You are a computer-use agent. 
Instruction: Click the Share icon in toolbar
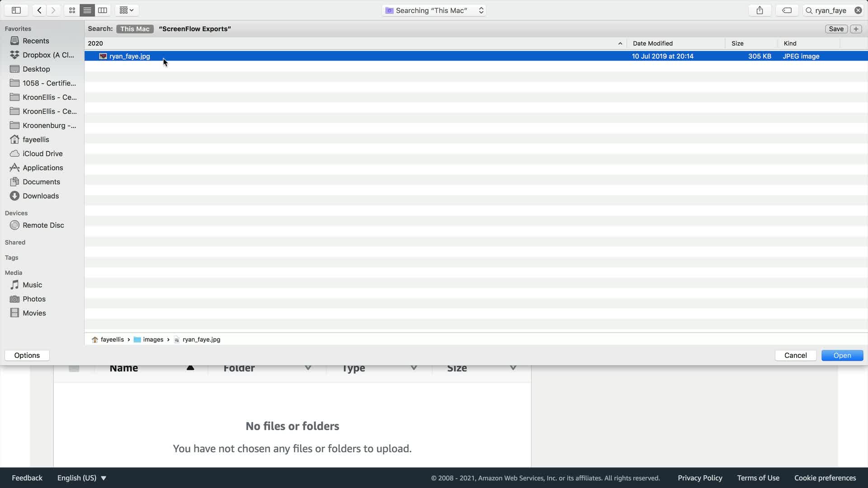(759, 10)
